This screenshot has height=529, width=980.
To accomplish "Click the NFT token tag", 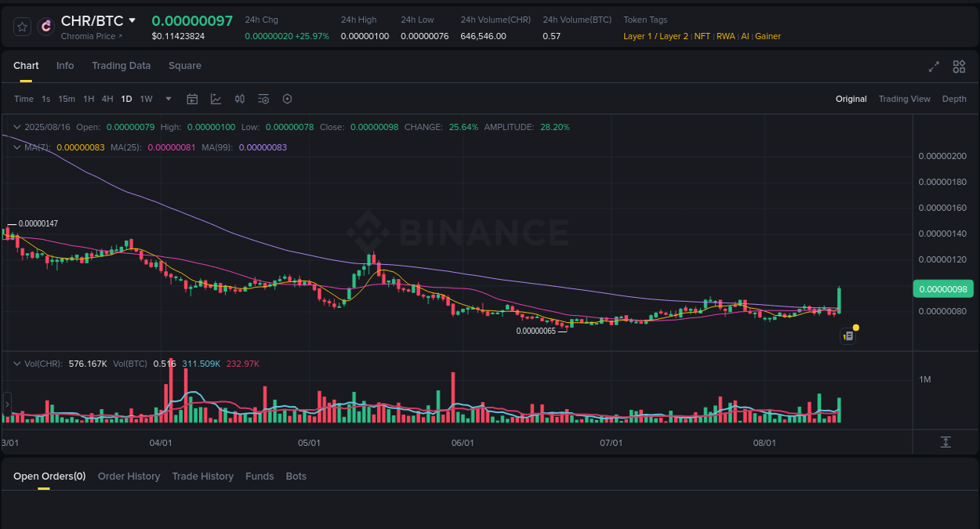I will pyautogui.click(x=702, y=36).
